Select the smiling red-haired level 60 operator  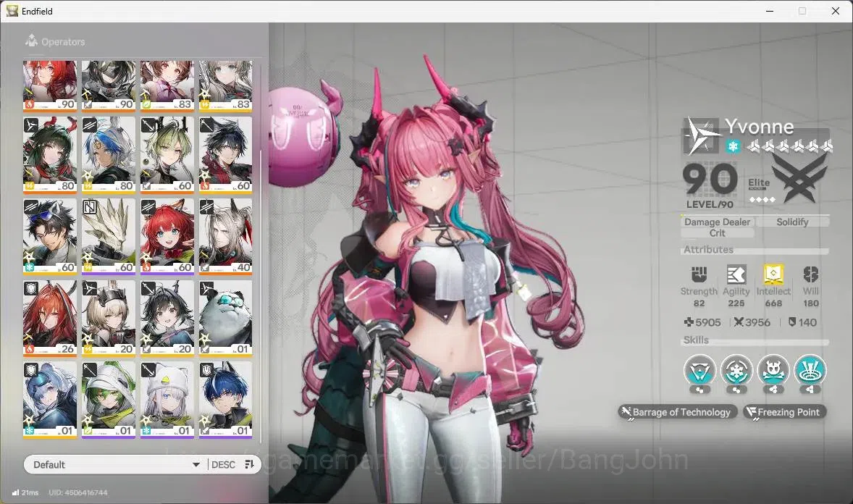click(167, 236)
